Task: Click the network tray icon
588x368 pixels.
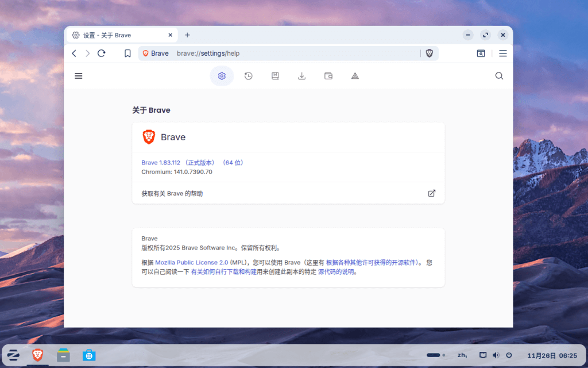Action: 483,355
